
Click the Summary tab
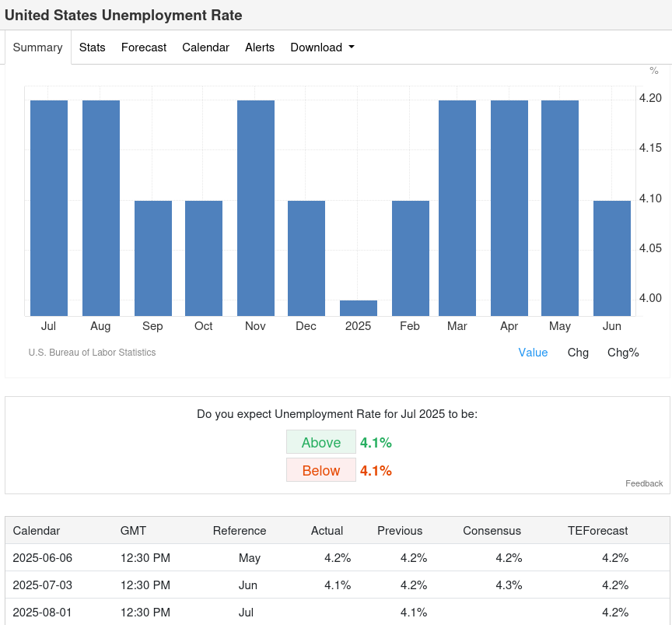click(37, 47)
